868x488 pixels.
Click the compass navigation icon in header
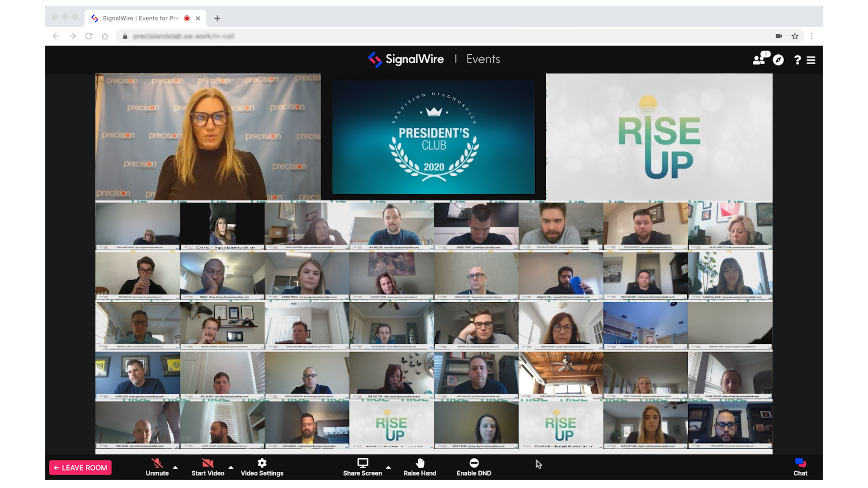(x=778, y=60)
